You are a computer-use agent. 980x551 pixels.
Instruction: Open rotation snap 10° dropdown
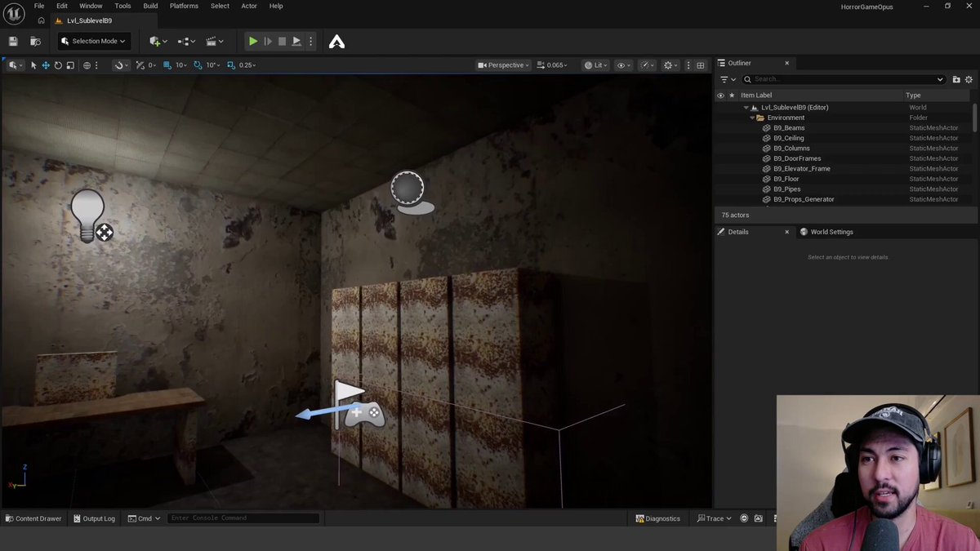click(x=213, y=65)
